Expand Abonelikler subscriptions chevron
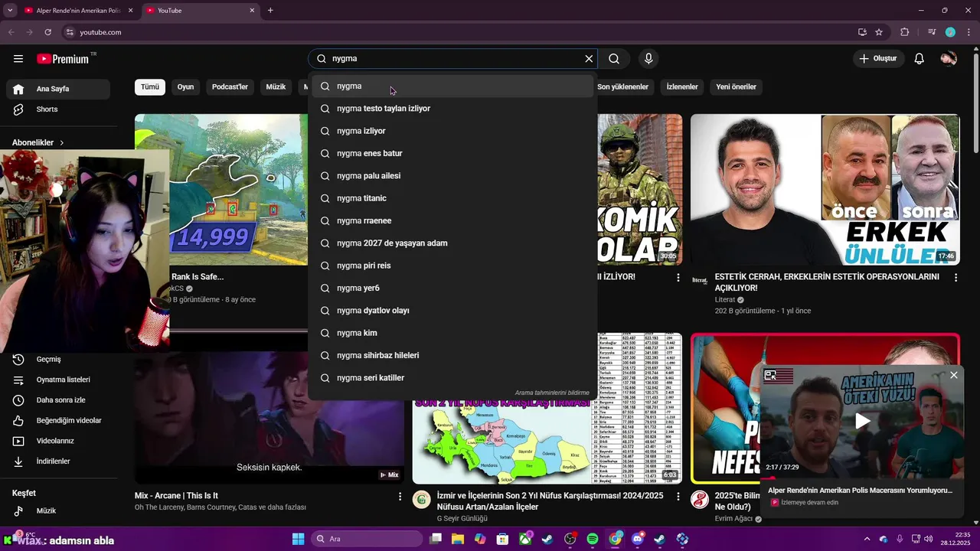 coord(62,143)
